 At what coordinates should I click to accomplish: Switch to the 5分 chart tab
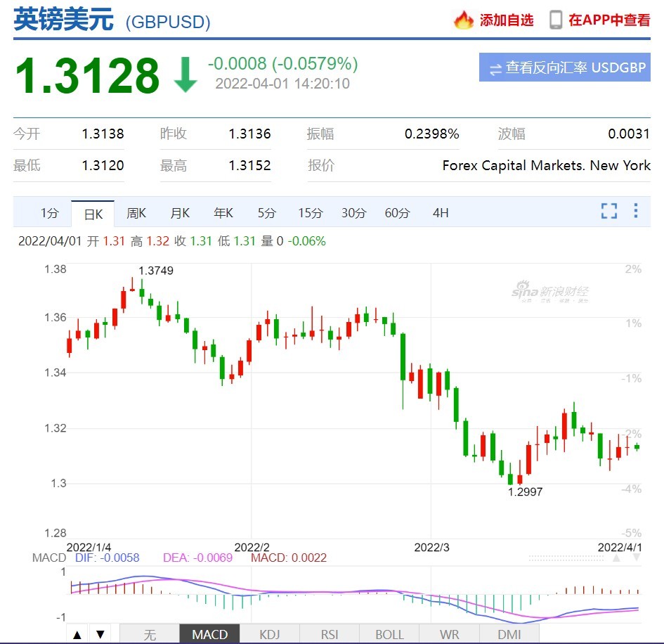(x=267, y=213)
